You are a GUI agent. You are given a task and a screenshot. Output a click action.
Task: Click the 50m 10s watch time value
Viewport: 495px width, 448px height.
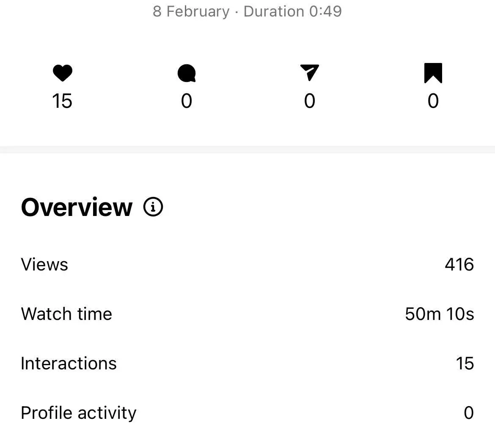(x=440, y=314)
